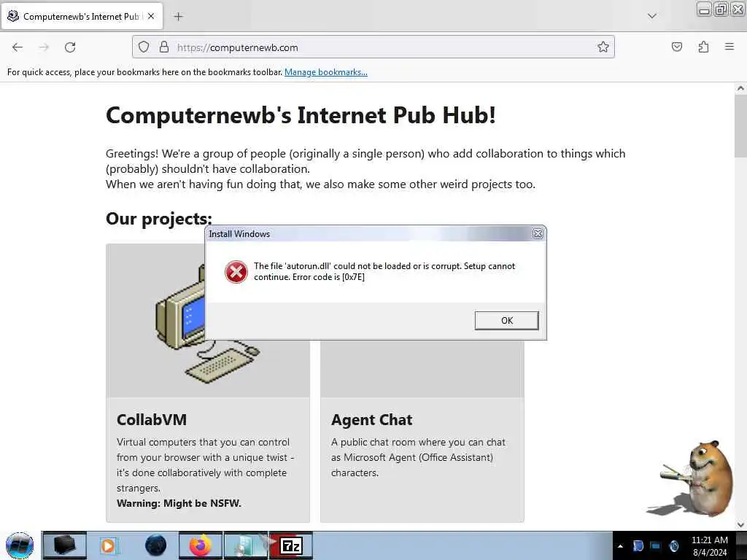
Task: Click the network monitor tray icon
Action: [x=656, y=546]
